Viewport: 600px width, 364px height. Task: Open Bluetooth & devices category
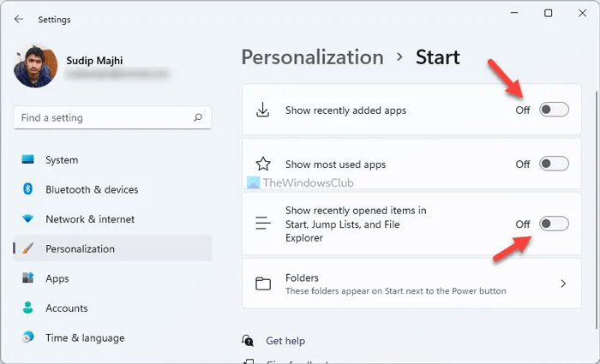coord(112,189)
